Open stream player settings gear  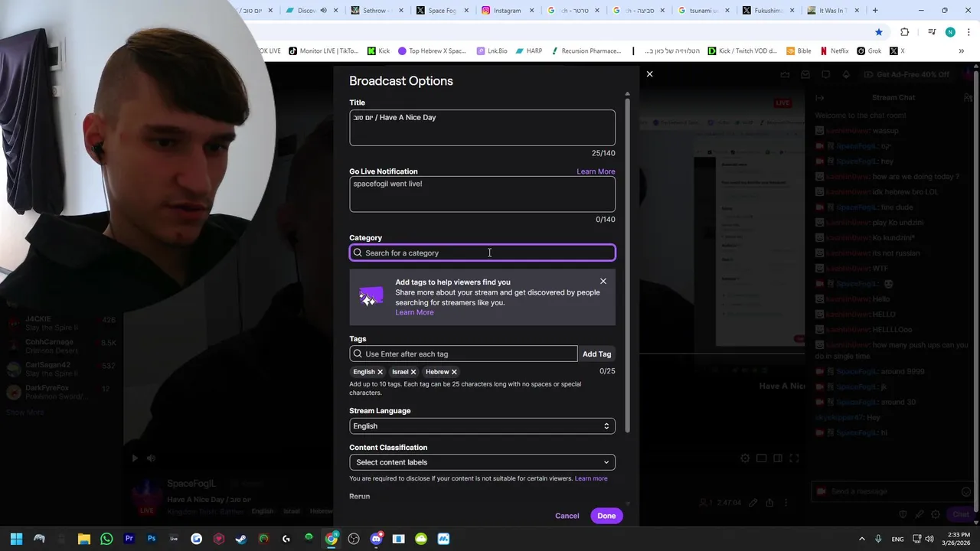(745, 458)
